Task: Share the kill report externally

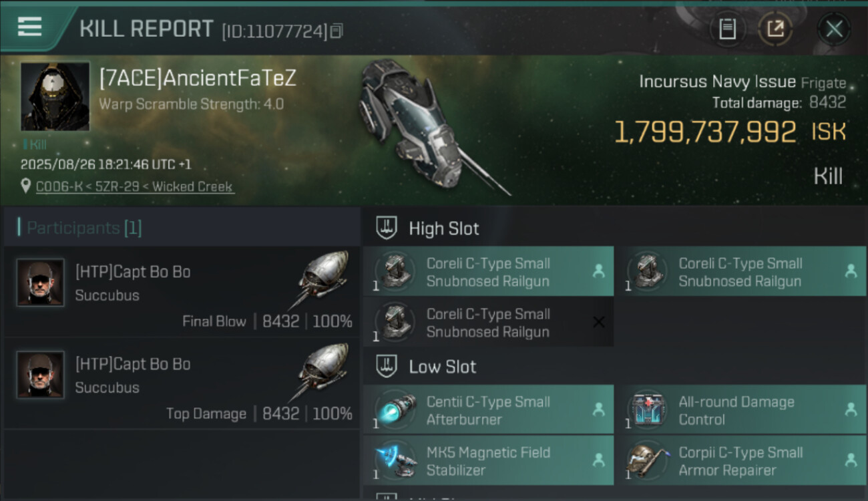Action: pyautogui.click(x=775, y=29)
